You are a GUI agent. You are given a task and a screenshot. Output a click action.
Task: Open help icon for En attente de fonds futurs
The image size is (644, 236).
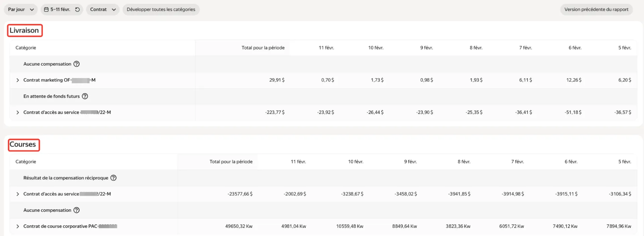coord(85,96)
